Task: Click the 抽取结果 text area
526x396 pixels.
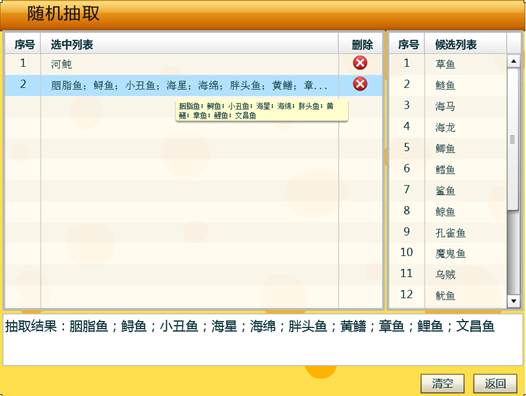Action: [263, 339]
